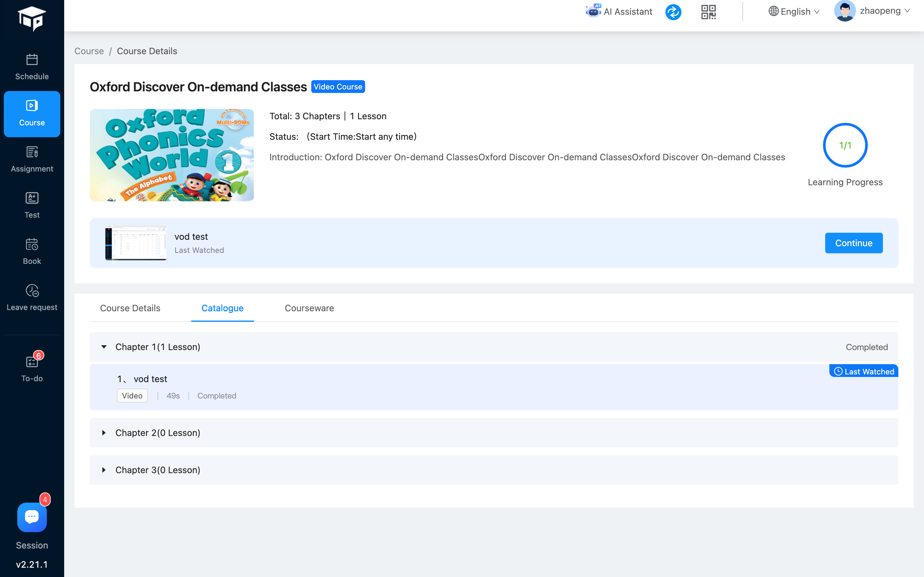Click the QR code icon
Viewport: 924px width, 577px height.
(x=708, y=12)
